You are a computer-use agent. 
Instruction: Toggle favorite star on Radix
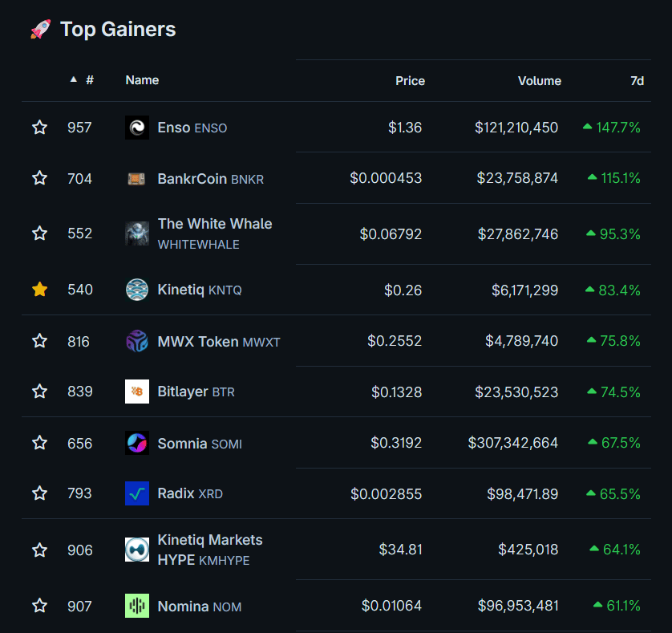pos(40,493)
